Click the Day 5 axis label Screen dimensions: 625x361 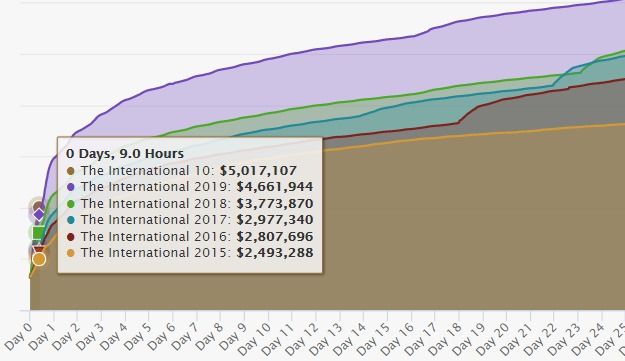click(x=138, y=336)
